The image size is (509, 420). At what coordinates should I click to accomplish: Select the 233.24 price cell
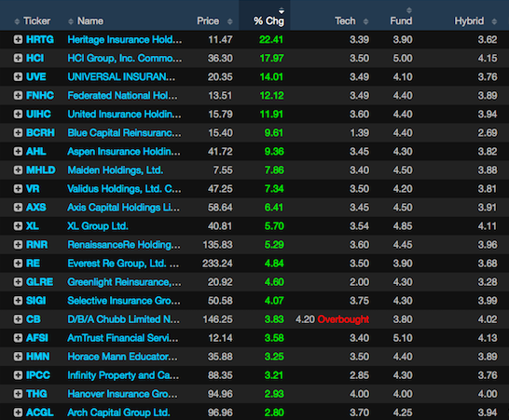point(217,264)
